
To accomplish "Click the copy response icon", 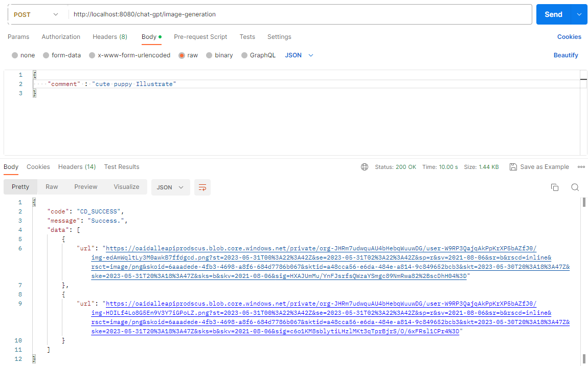I will [555, 187].
